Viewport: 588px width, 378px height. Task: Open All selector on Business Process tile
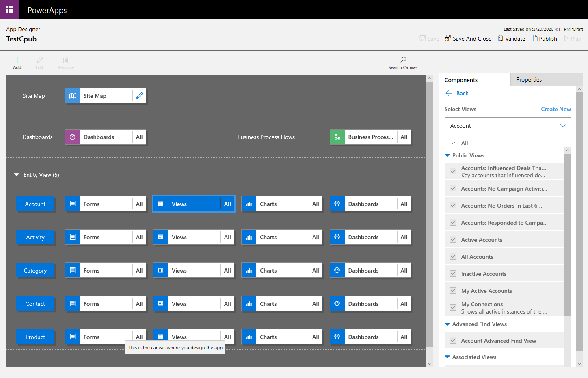(404, 137)
